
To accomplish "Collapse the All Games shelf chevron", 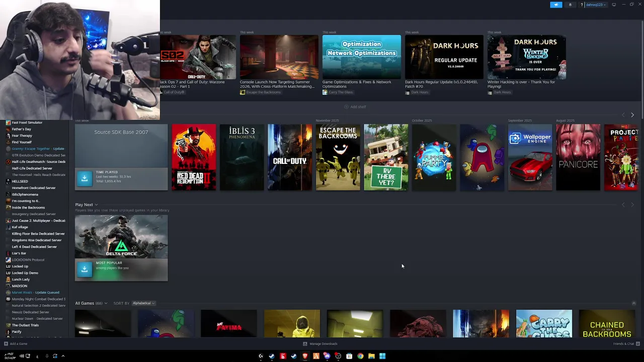I will coord(633,303).
